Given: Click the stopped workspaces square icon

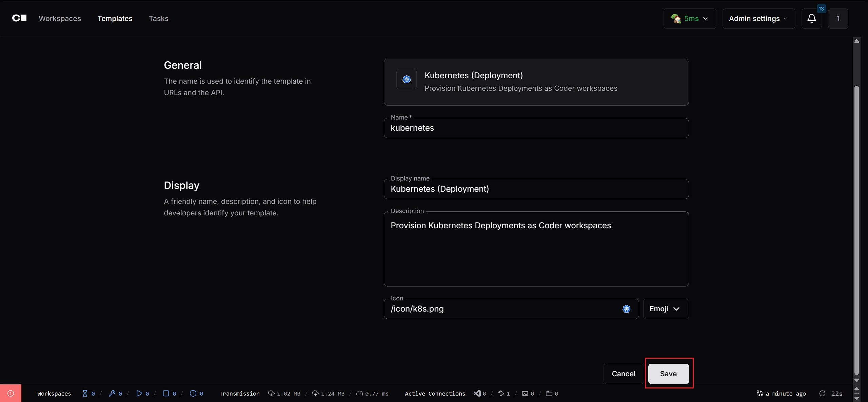Looking at the screenshot, I should click(166, 393).
